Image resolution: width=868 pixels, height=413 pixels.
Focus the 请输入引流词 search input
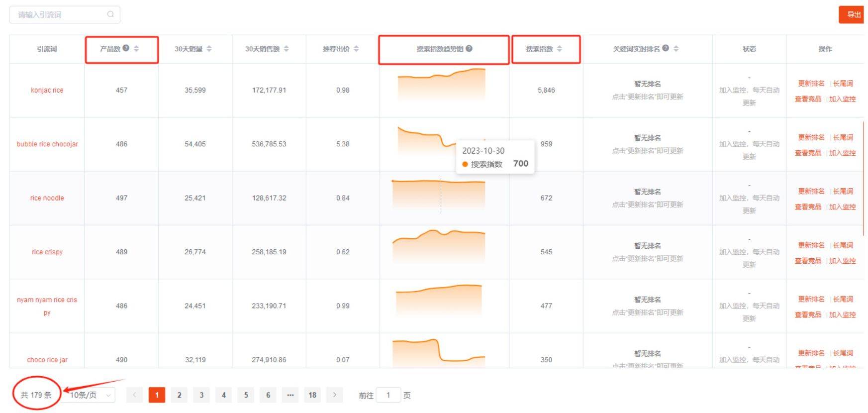[60, 14]
